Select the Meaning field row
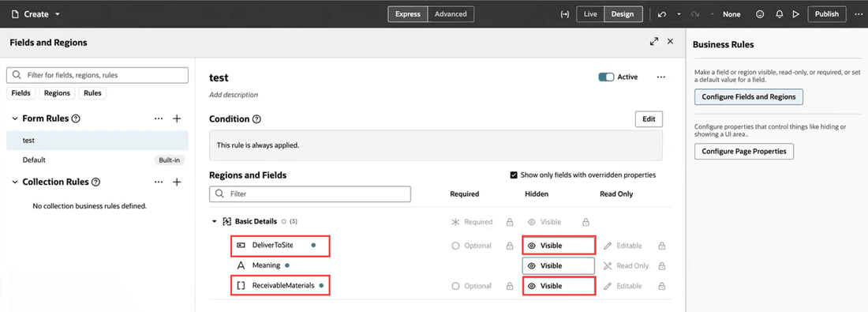Image resolution: width=868 pixels, height=312 pixels. point(263,265)
